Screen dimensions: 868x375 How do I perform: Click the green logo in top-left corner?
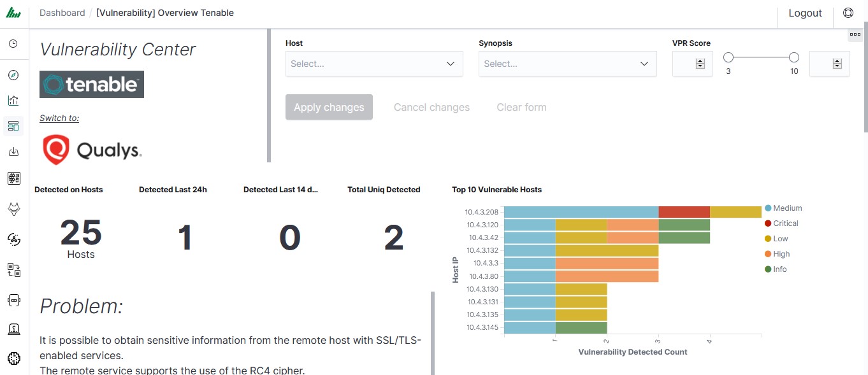coord(13,13)
